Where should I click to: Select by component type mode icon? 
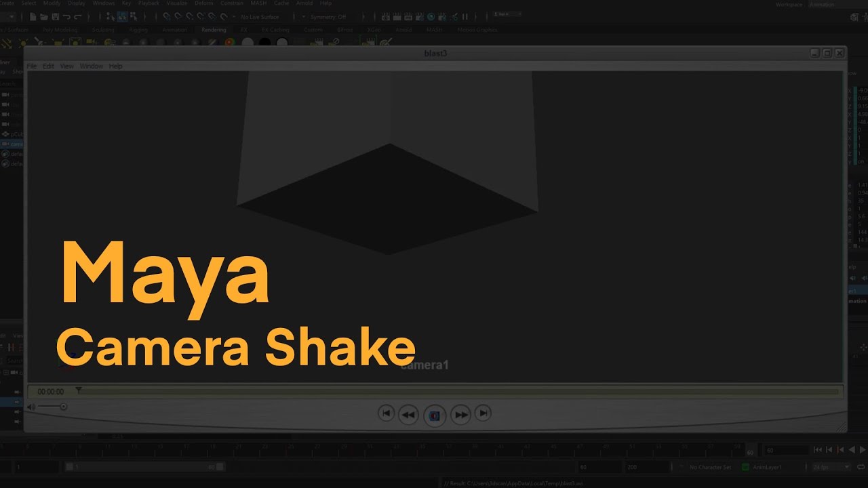tap(134, 16)
